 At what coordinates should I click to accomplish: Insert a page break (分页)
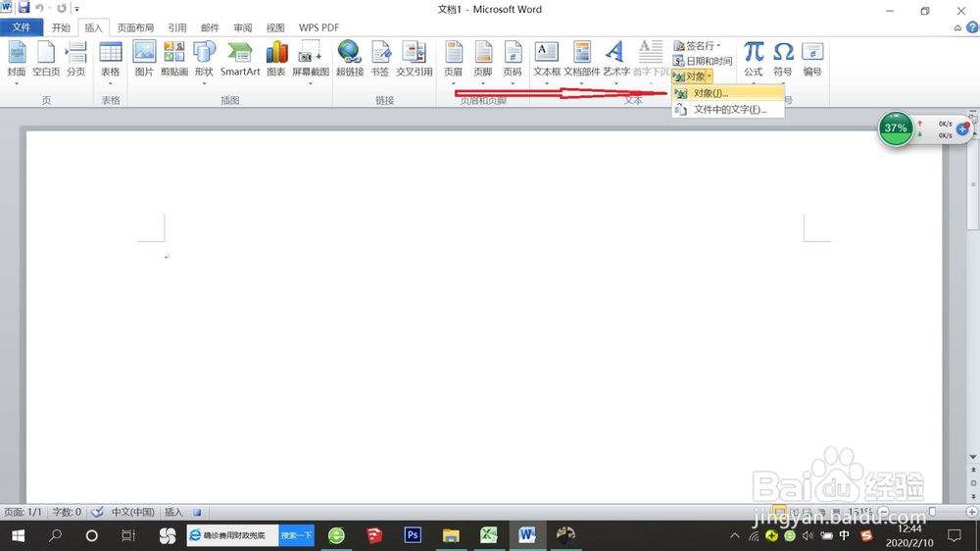(76, 60)
